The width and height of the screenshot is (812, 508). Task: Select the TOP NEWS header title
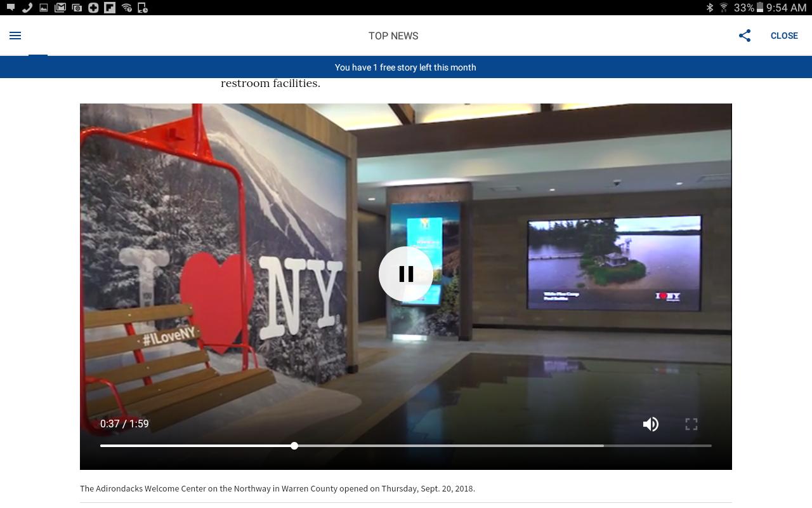393,36
